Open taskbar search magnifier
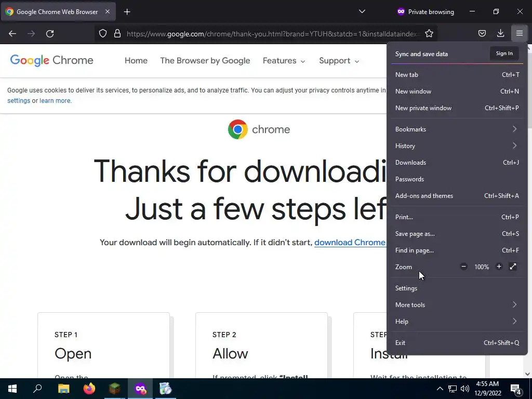532x399 pixels. (37, 389)
